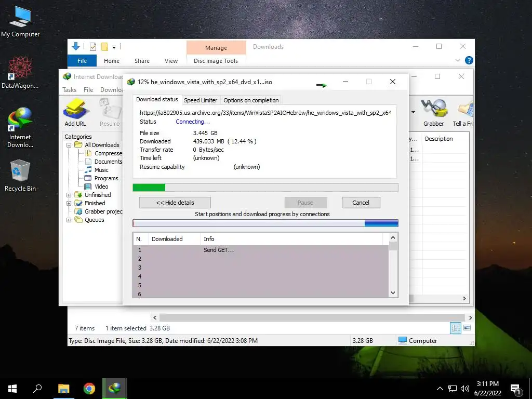Click the connections progress bar
Image resolution: width=532 pixels, height=399 pixels.
(265, 223)
